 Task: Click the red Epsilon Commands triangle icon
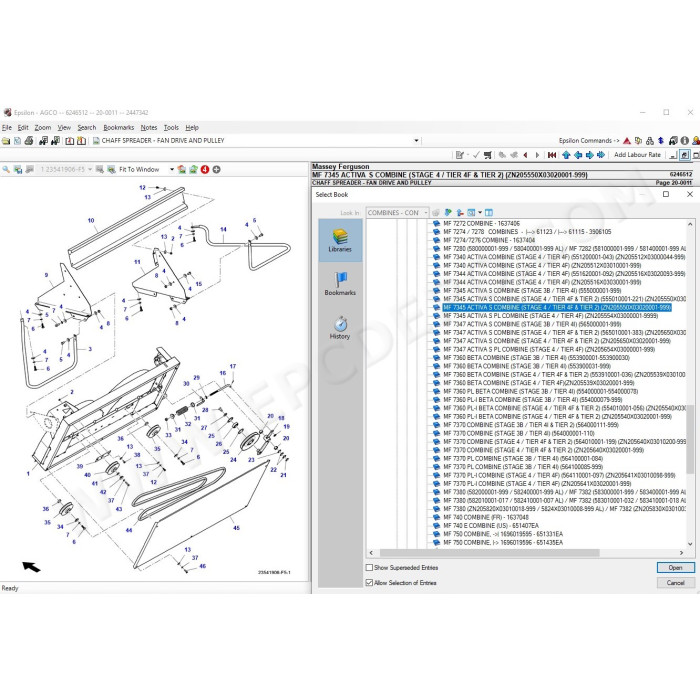[627, 141]
